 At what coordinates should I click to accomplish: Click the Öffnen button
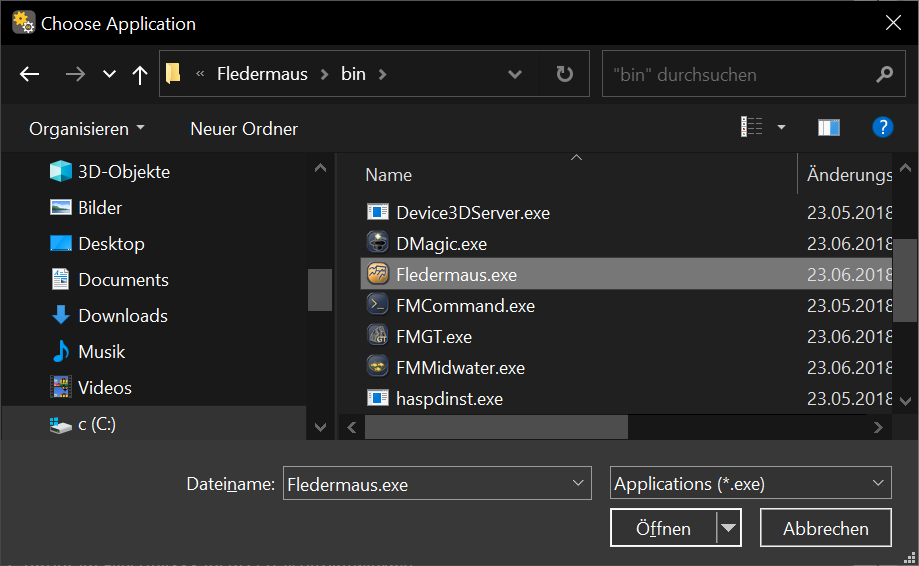tap(663, 528)
